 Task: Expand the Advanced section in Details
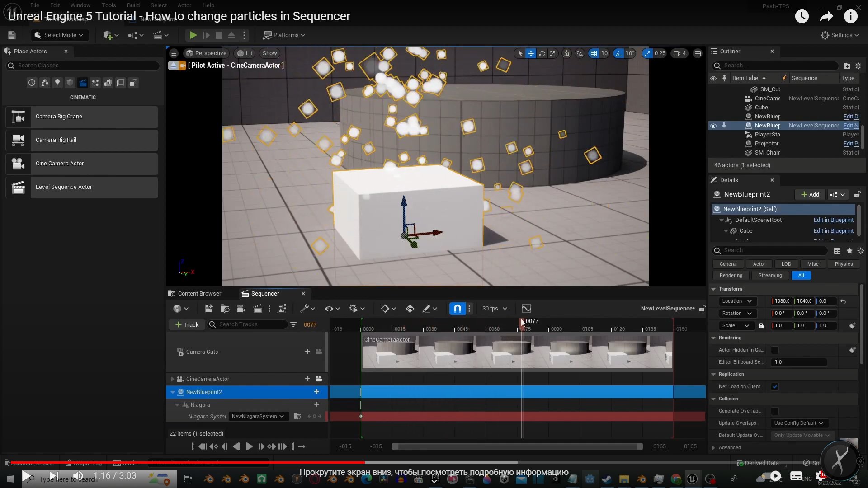(x=713, y=448)
